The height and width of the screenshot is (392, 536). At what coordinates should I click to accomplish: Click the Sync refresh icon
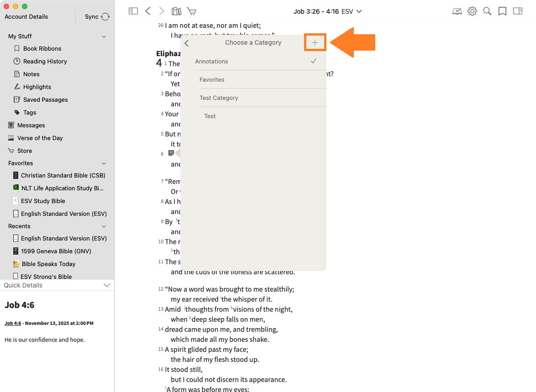[x=105, y=17]
